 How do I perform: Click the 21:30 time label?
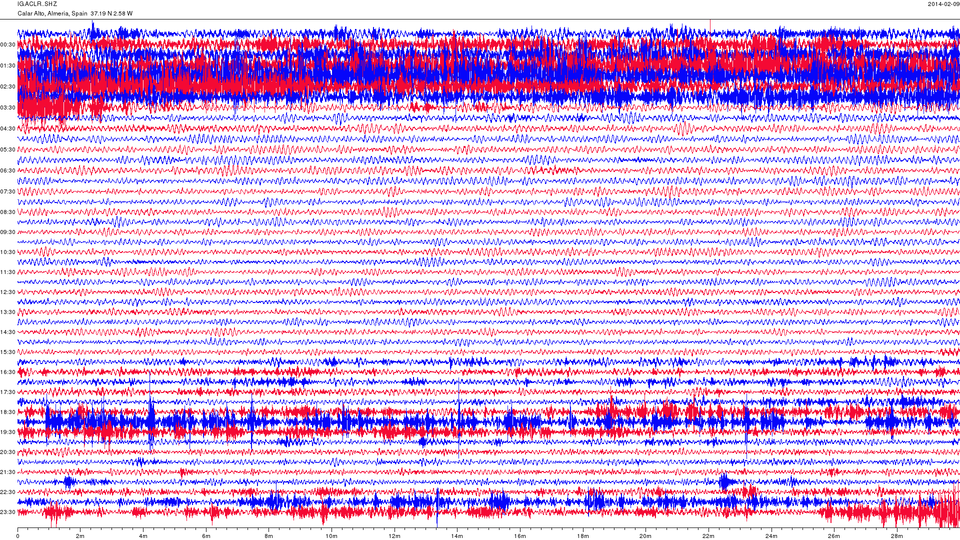[8, 472]
